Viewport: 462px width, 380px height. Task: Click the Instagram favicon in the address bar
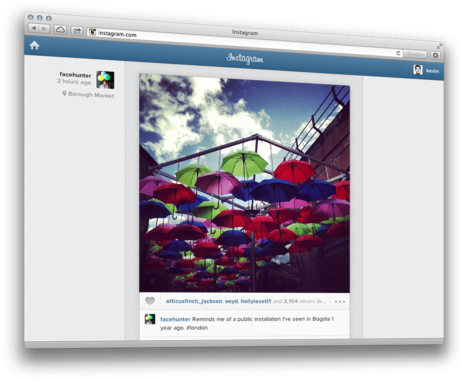point(92,32)
